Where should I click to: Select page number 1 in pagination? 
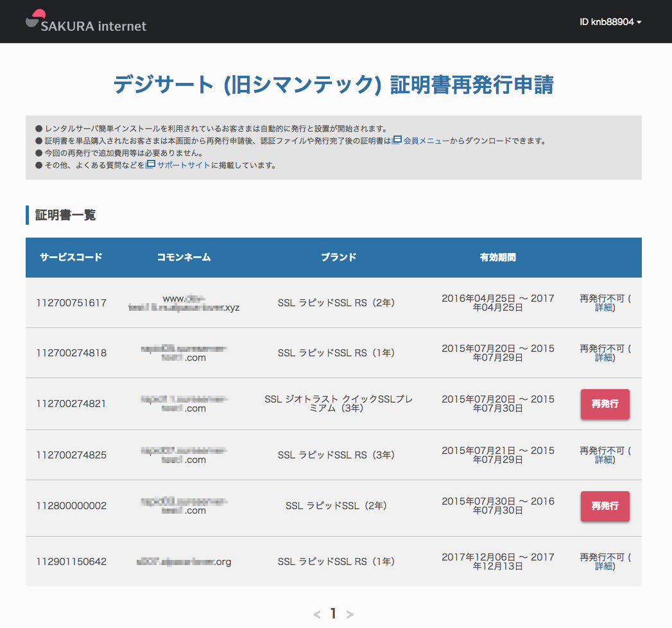tap(333, 614)
